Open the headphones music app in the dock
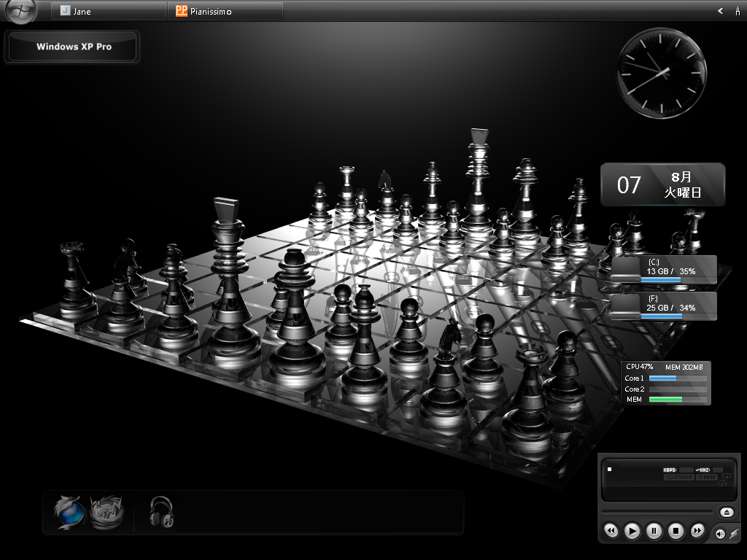 click(x=161, y=512)
